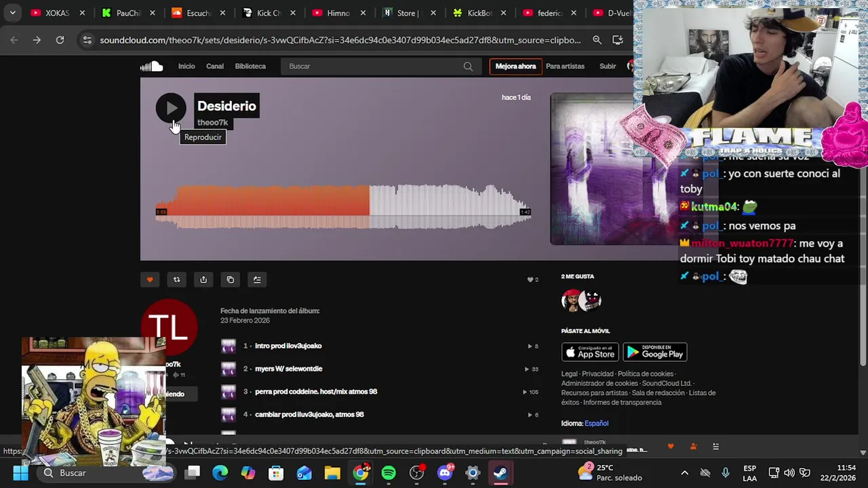This screenshot has height=488, width=868.
Task: Repost the Desiderio set
Action: click(x=176, y=279)
